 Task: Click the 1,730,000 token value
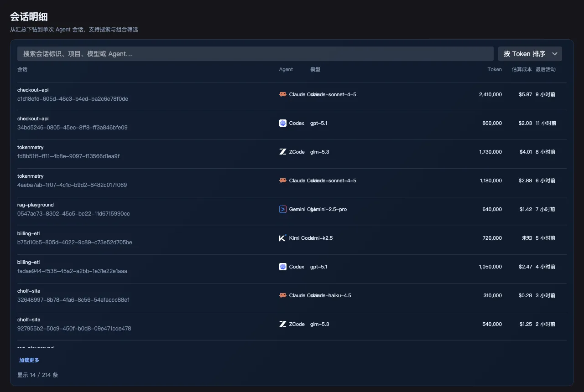[x=490, y=152]
